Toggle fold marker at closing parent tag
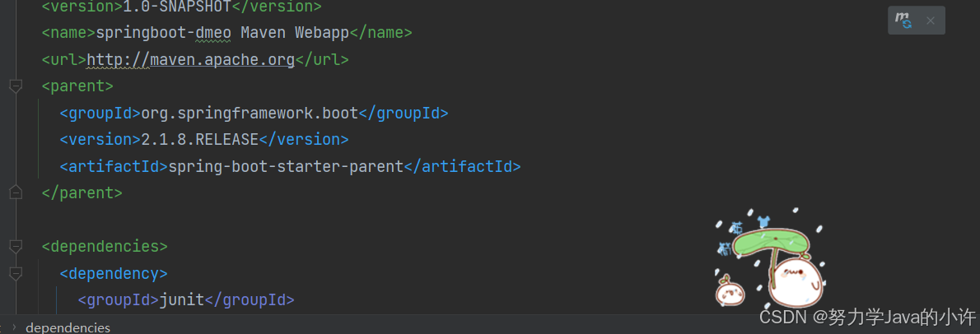 pos(16,193)
